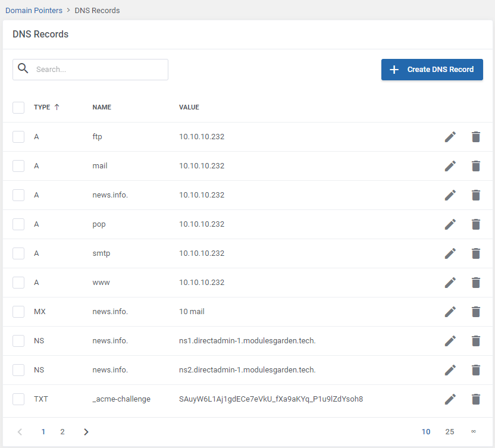495x448 pixels.
Task: Click the '10 mail' MX value
Action: [x=192, y=312]
